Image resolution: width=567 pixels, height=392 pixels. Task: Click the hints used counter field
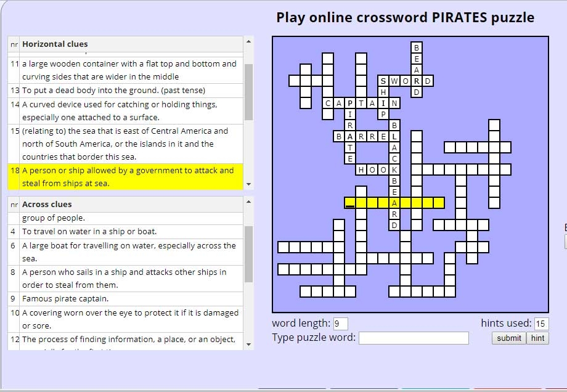[540, 324]
